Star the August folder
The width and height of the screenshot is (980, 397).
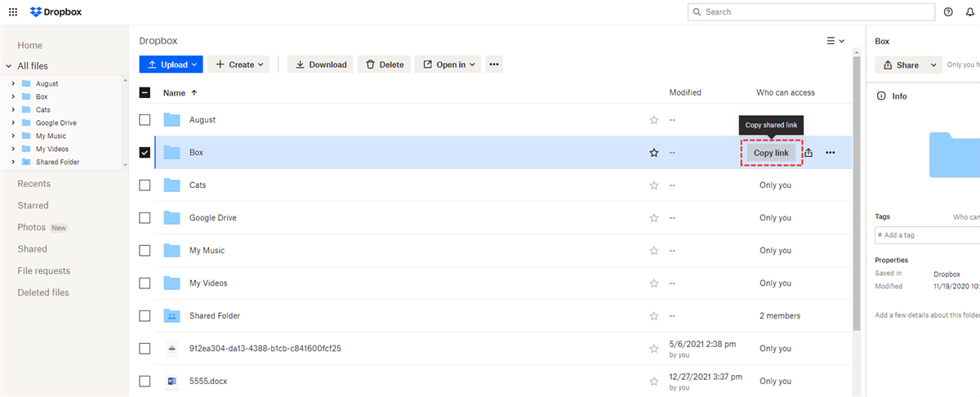pyautogui.click(x=653, y=120)
